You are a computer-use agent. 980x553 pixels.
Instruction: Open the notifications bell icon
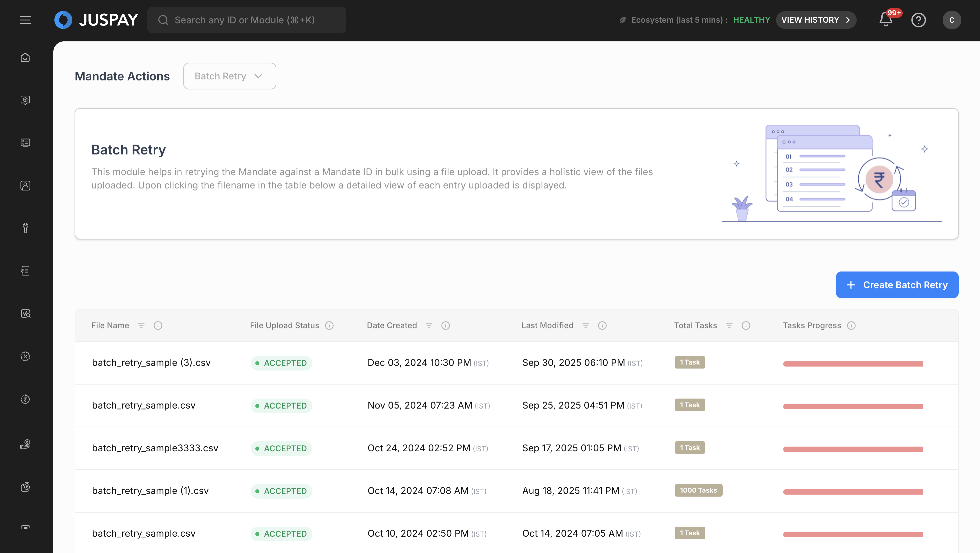pyautogui.click(x=886, y=20)
